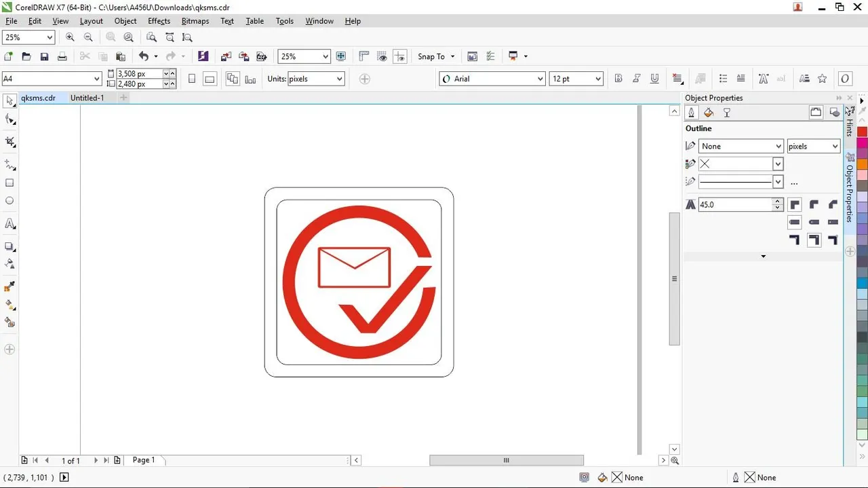The image size is (868, 488).
Task: Click the New document icon
Action: 9,56
